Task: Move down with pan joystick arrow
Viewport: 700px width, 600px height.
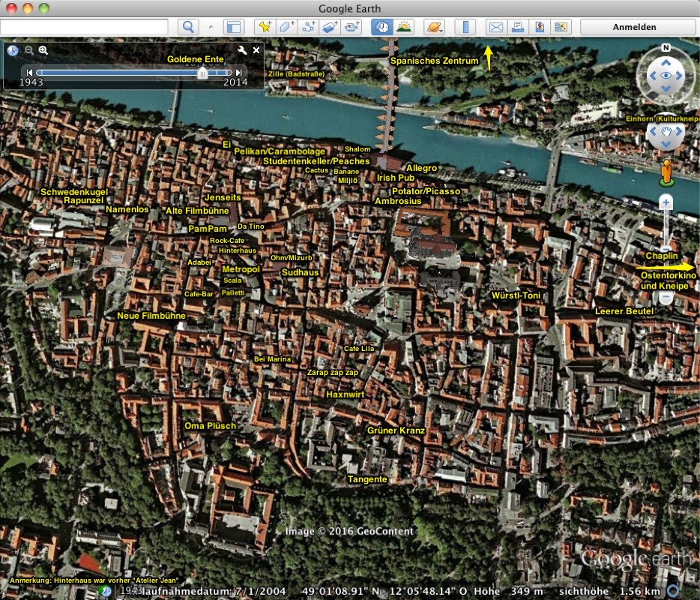Action: pyautogui.click(x=666, y=144)
